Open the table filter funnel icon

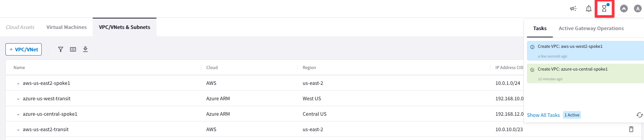61,49
